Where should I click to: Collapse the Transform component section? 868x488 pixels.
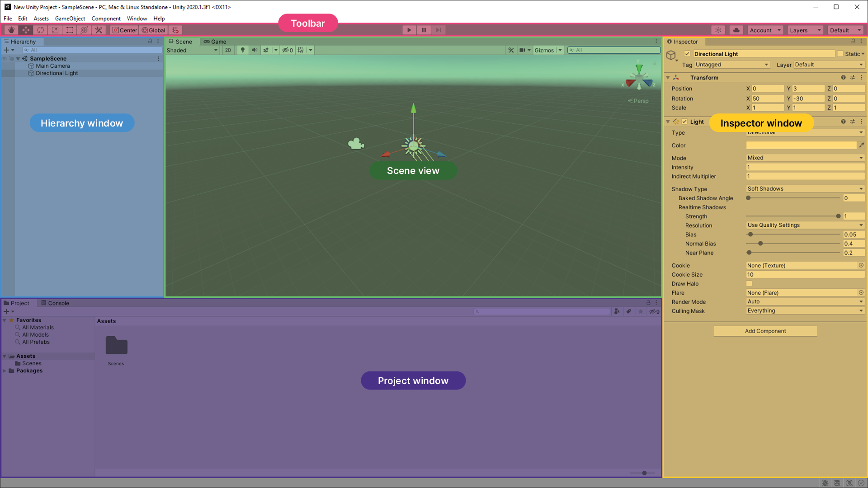point(668,78)
